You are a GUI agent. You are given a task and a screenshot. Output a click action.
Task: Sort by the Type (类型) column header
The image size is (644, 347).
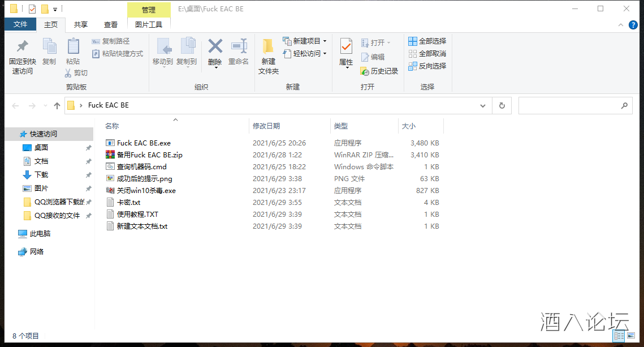point(341,126)
